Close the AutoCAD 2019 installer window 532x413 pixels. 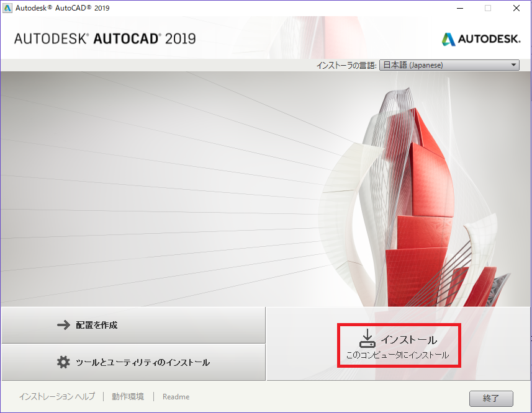pyautogui.click(x=516, y=8)
